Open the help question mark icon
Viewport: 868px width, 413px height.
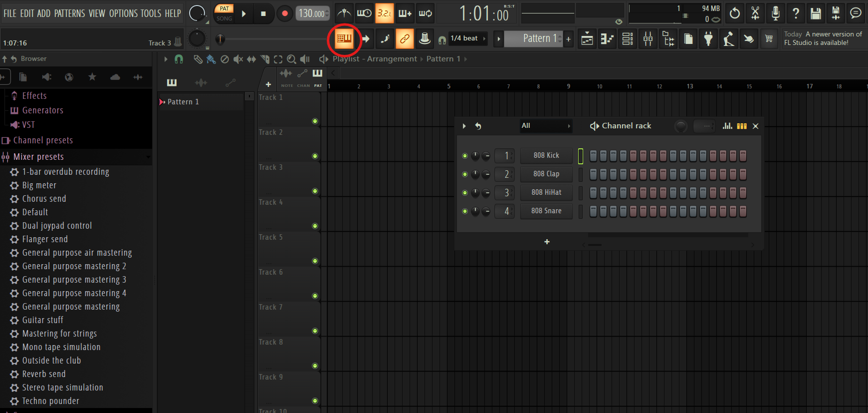coord(796,13)
